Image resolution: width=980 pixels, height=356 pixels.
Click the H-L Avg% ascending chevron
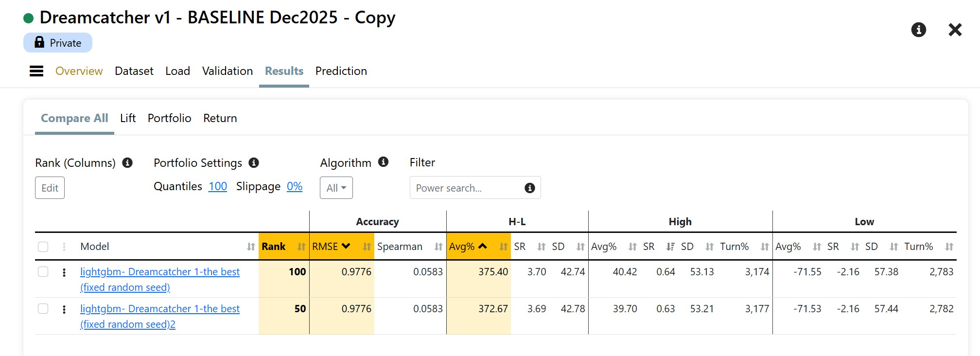click(483, 246)
